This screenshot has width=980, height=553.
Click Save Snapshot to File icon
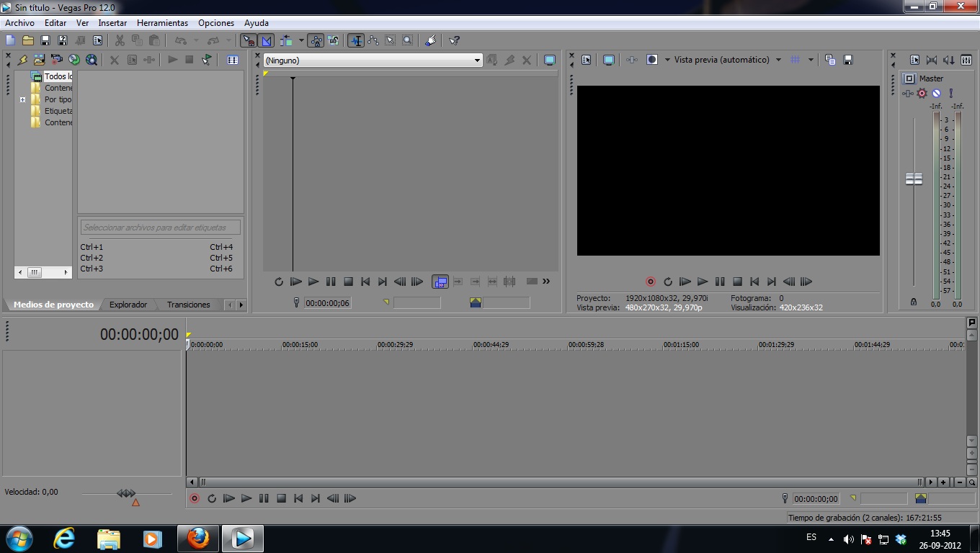[848, 60]
